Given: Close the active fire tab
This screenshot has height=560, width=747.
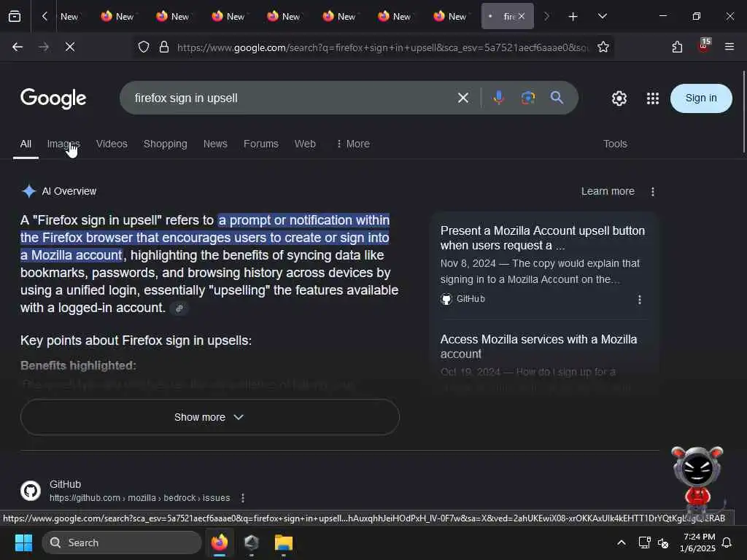Looking at the screenshot, I should pyautogui.click(x=522, y=16).
